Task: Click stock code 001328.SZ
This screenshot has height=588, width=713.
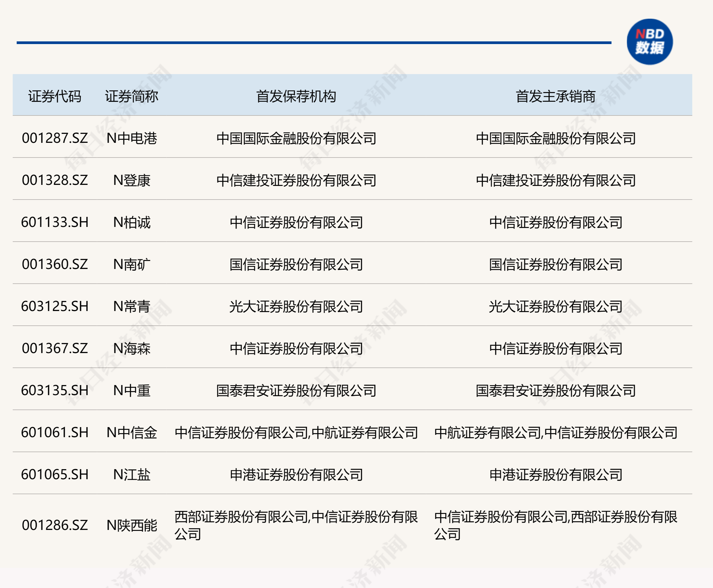Action: tap(54, 180)
